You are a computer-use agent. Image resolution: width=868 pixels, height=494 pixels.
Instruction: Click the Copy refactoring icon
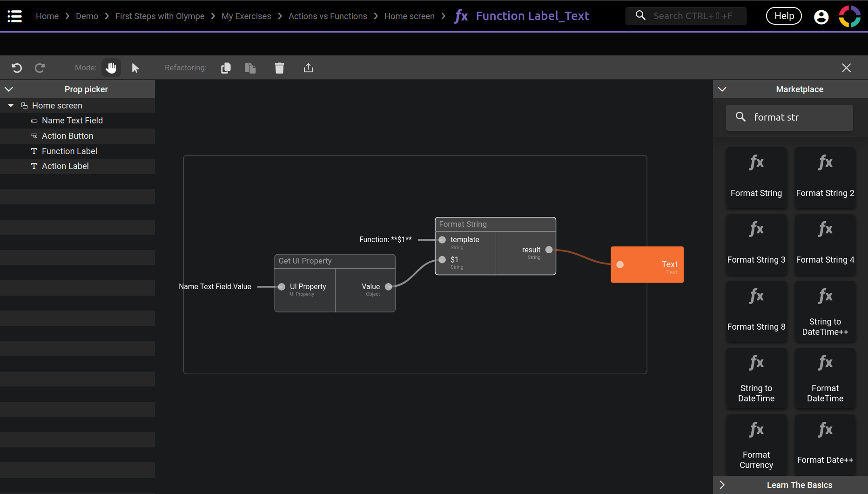(x=226, y=68)
